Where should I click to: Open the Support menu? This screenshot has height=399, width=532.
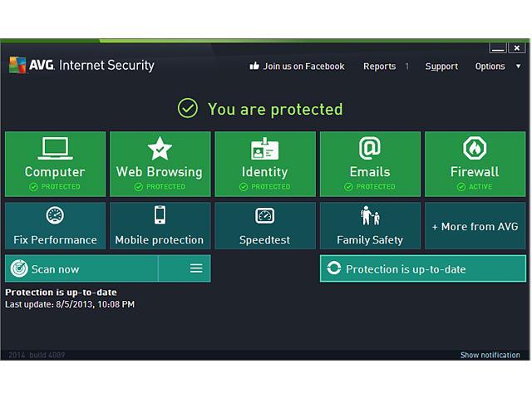441,66
